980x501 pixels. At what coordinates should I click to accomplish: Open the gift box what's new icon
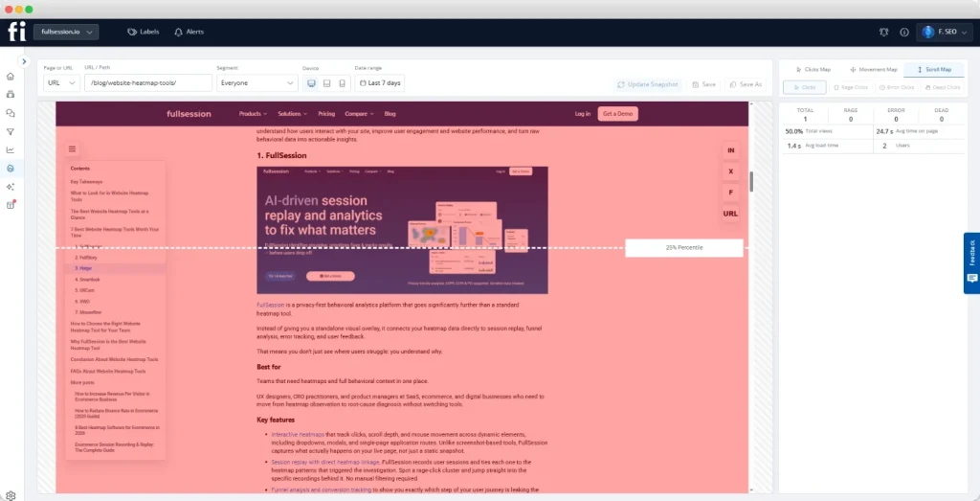click(10, 205)
